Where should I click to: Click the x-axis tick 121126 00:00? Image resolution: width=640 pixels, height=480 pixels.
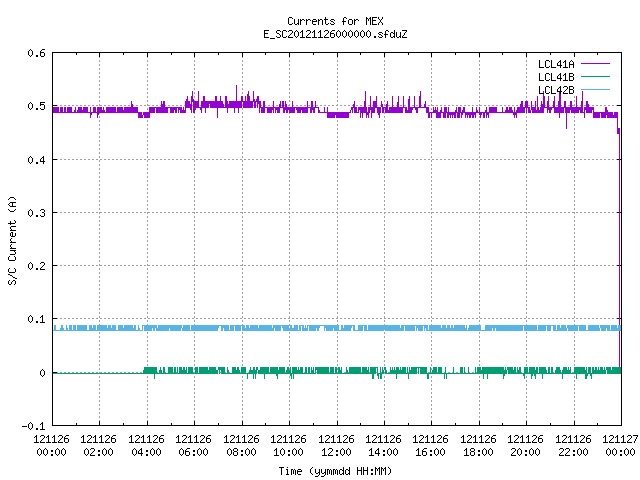51,445
